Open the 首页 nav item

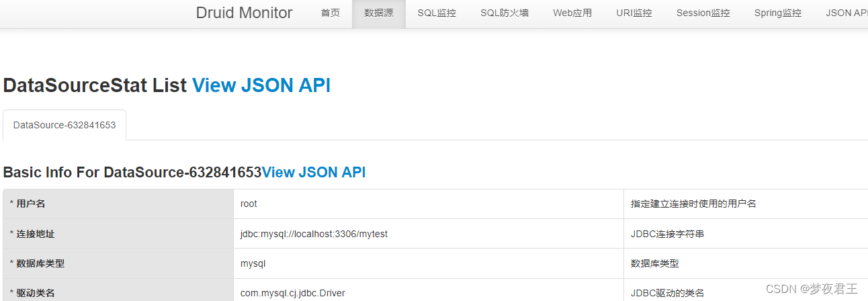pos(331,13)
